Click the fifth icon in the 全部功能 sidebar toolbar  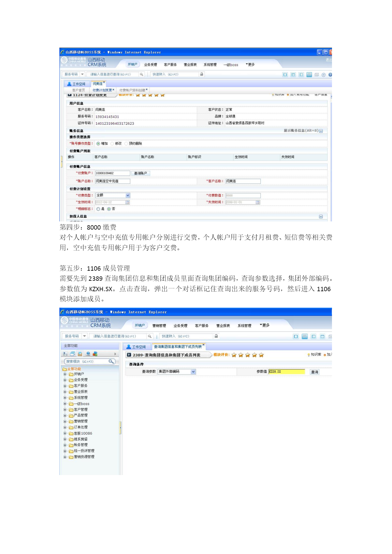click(95, 354)
